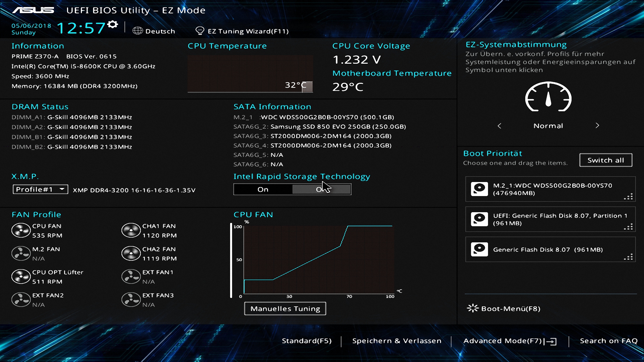Image resolution: width=644 pixels, height=362 pixels.
Task: Click the CPU FAN fan icon
Action: pyautogui.click(x=21, y=231)
